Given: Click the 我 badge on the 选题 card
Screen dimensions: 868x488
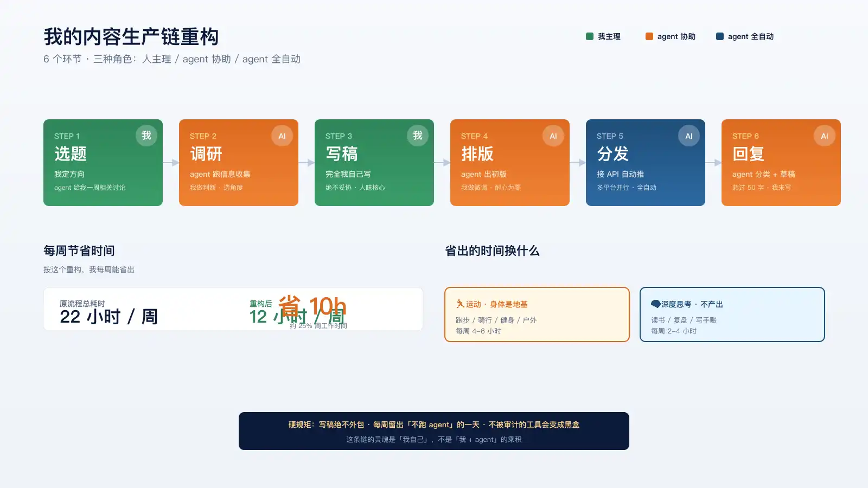Looking at the screenshot, I should [x=146, y=136].
